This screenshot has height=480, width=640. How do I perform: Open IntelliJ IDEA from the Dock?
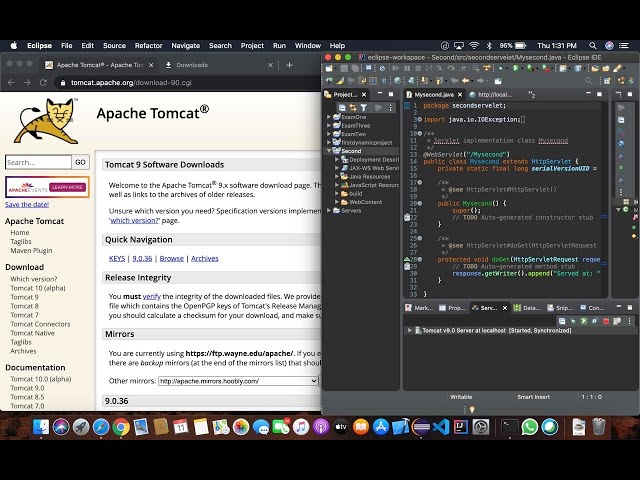(x=461, y=427)
